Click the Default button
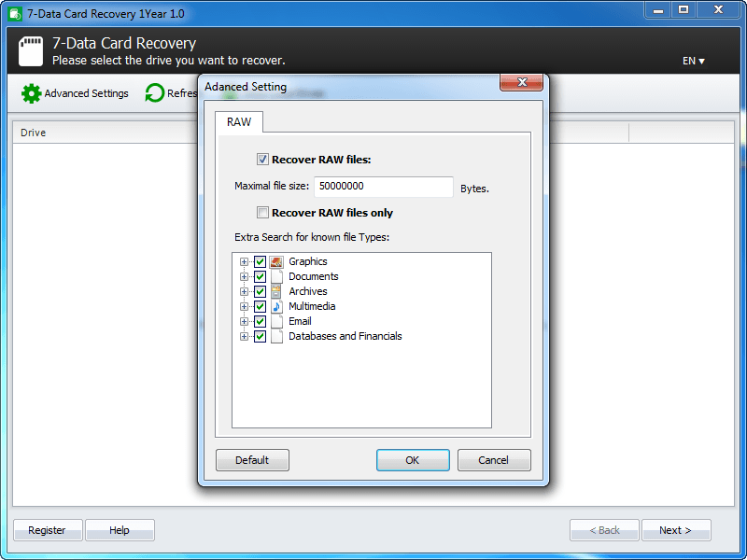 tap(252, 460)
